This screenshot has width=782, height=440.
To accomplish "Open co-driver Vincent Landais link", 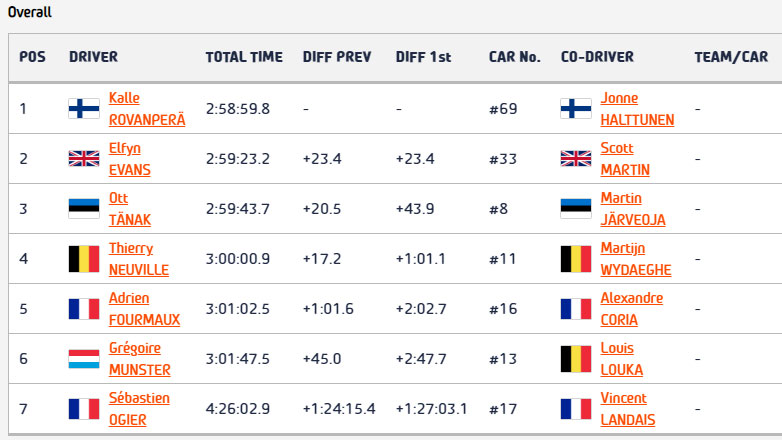I will (626, 409).
